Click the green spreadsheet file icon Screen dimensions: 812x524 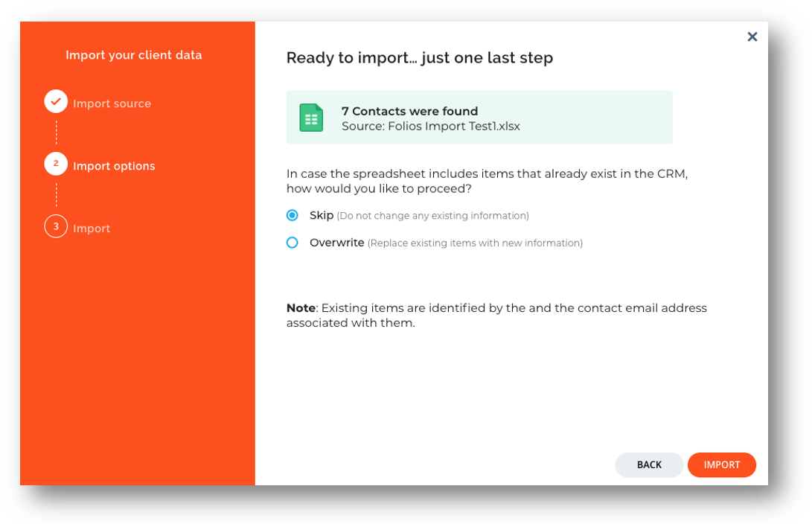pyautogui.click(x=311, y=118)
